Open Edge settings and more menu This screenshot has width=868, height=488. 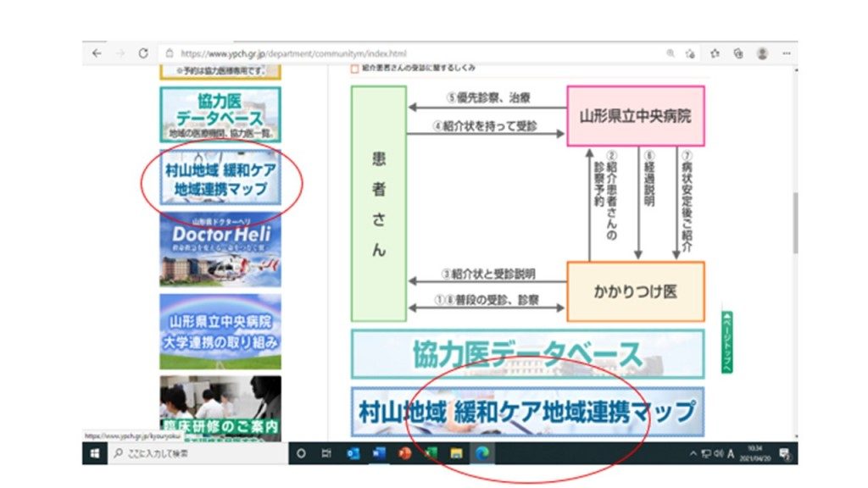click(785, 53)
